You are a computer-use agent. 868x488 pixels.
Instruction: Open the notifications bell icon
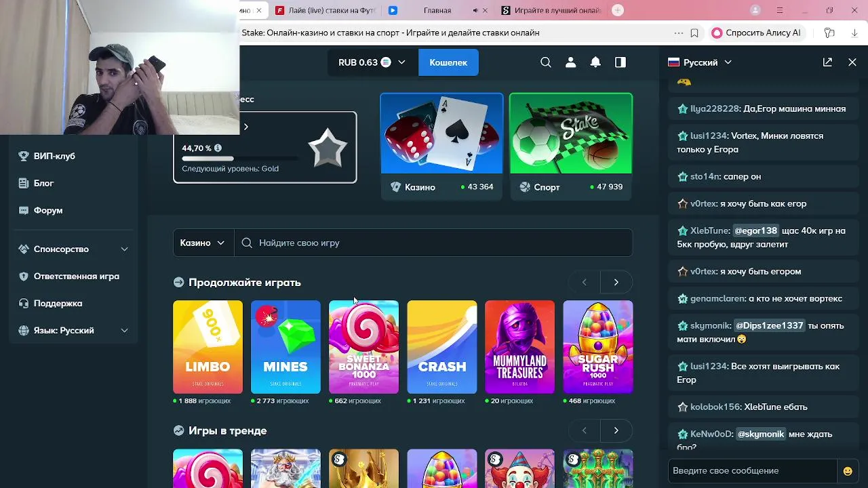[595, 62]
